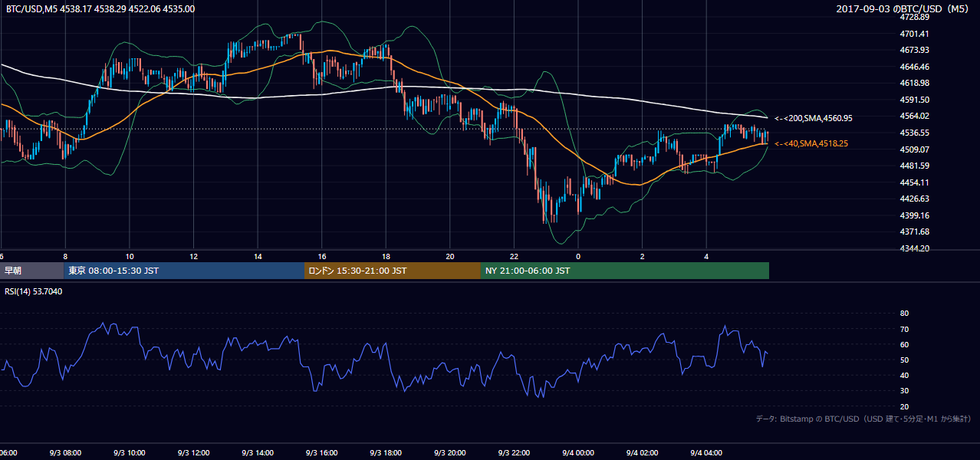This screenshot has width=980, height=460.
Task: Select hour label 22 under price chart
Action: coord(514,256)
